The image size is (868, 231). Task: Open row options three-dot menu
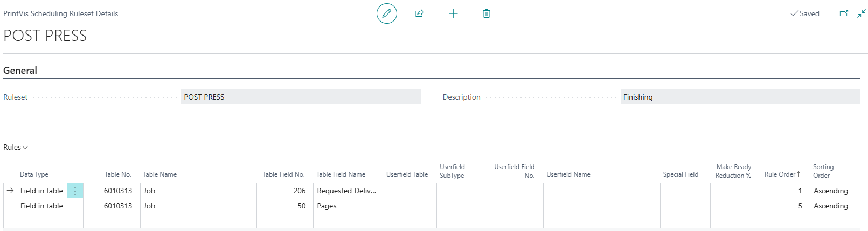tap(75, 191)
